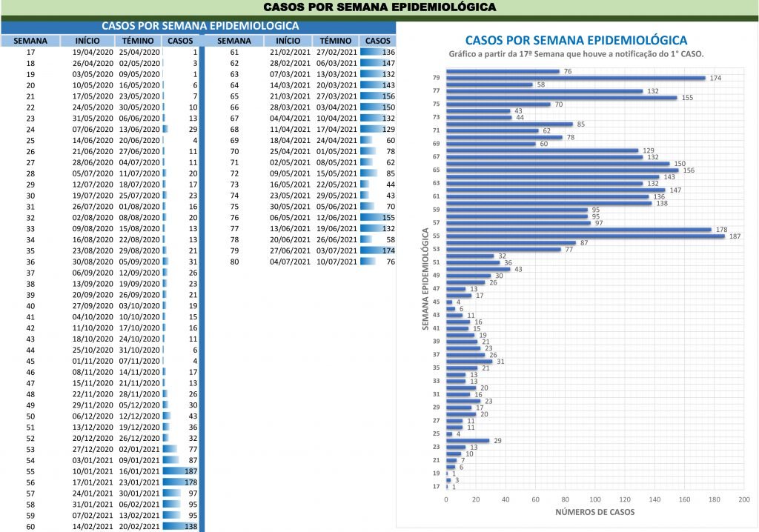Select the chart subtitle starting with "Gráfico a partir"

[575, 55]
